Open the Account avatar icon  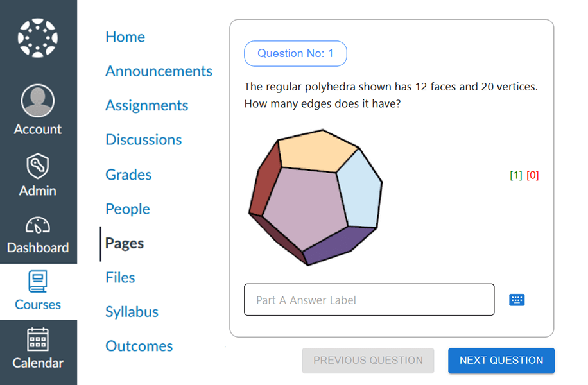coord(38,101)
